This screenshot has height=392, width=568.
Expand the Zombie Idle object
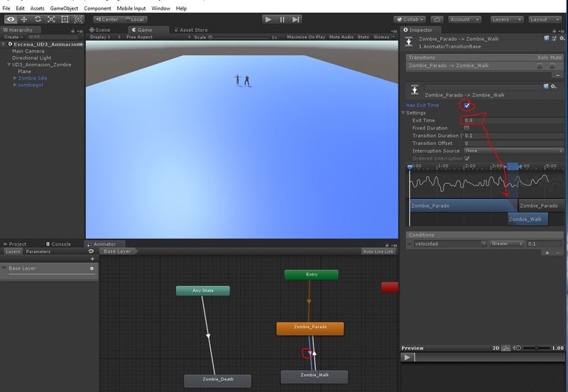(15, 78)
